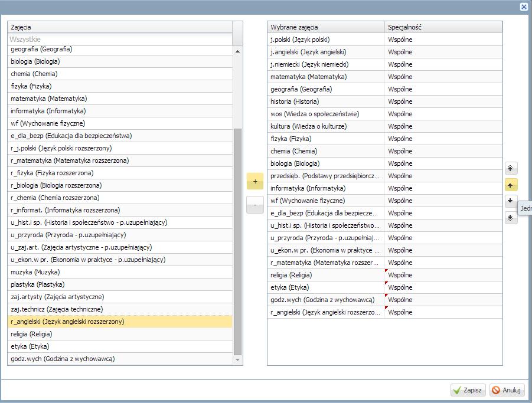Click the Specjalność column header

tap(443, 27)
